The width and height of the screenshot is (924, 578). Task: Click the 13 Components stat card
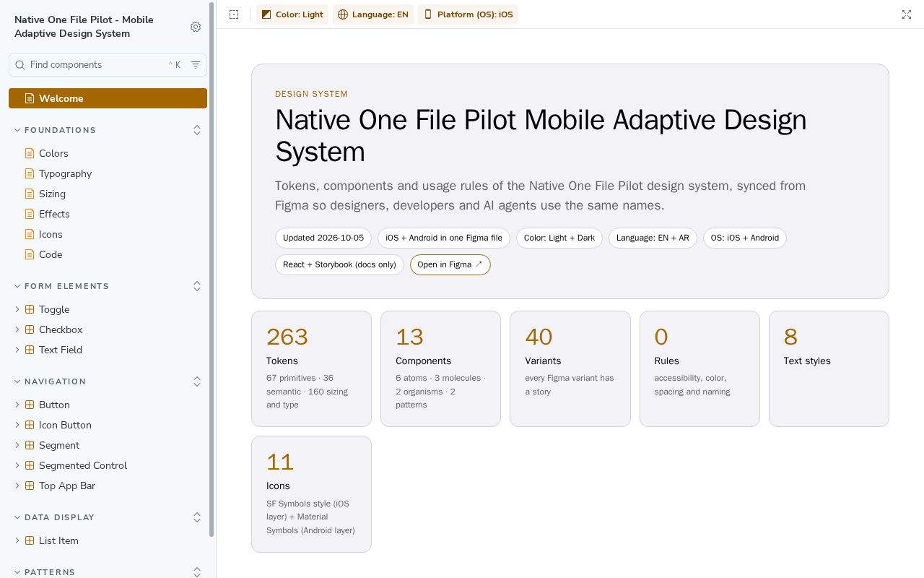click(x=440, y=368)
